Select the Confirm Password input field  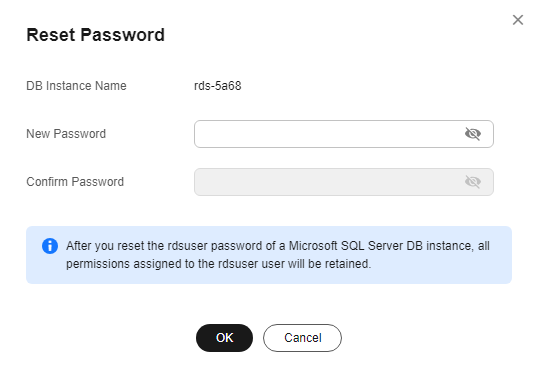pos(344,182)
